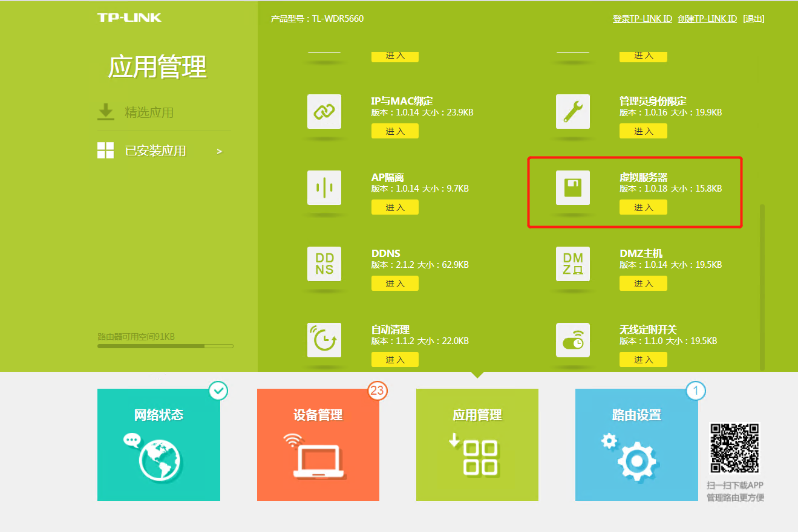Click 进入 for IP与MAC绑定
Image resolution: width=798 pixels, height=532 pixels.
click(395, 131)
